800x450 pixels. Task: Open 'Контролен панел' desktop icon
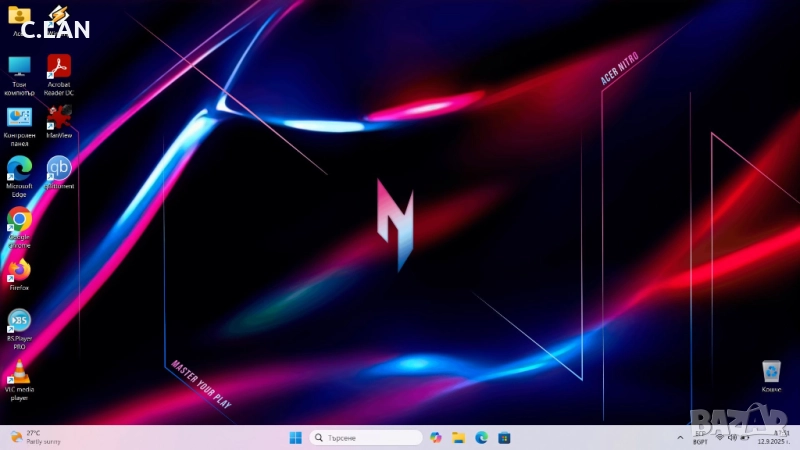[19, 118]
